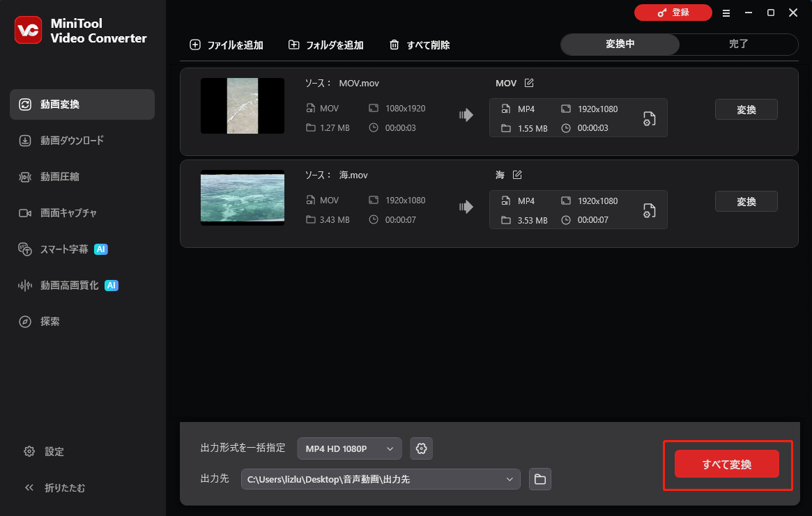Screen dimensions: 812x516
Task: Collapse the sidebar with 折りたたむ
Action: click(x=54, y=487)
